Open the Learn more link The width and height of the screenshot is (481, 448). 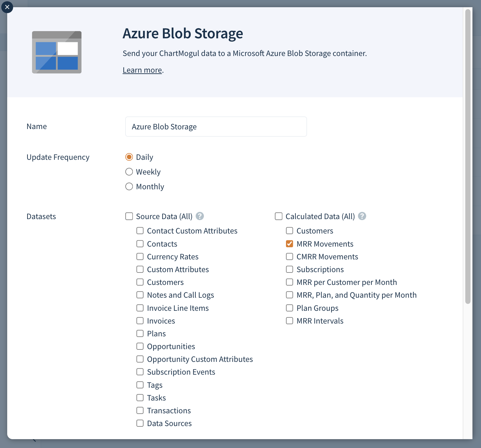click(142, 70)
